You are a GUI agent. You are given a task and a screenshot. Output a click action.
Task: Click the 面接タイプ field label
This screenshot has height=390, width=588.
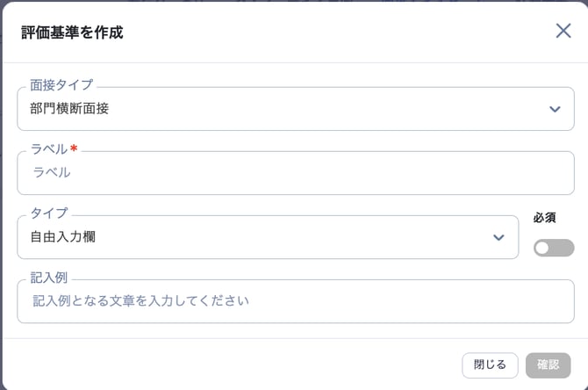(61, 85)
